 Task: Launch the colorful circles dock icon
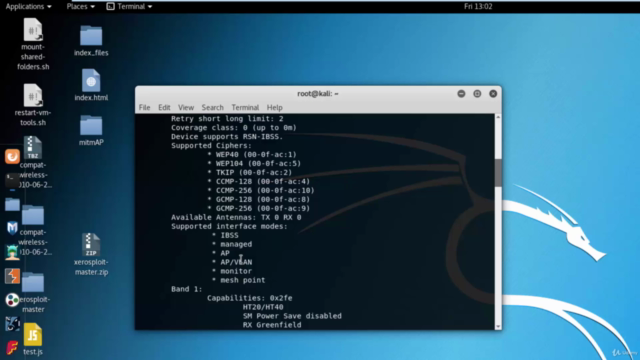click(x=12, y=300)
